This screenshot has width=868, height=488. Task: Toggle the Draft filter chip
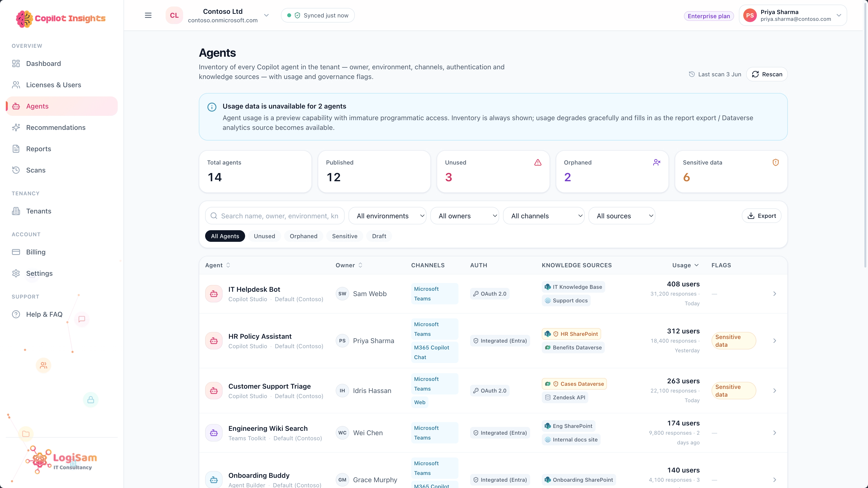379,236
